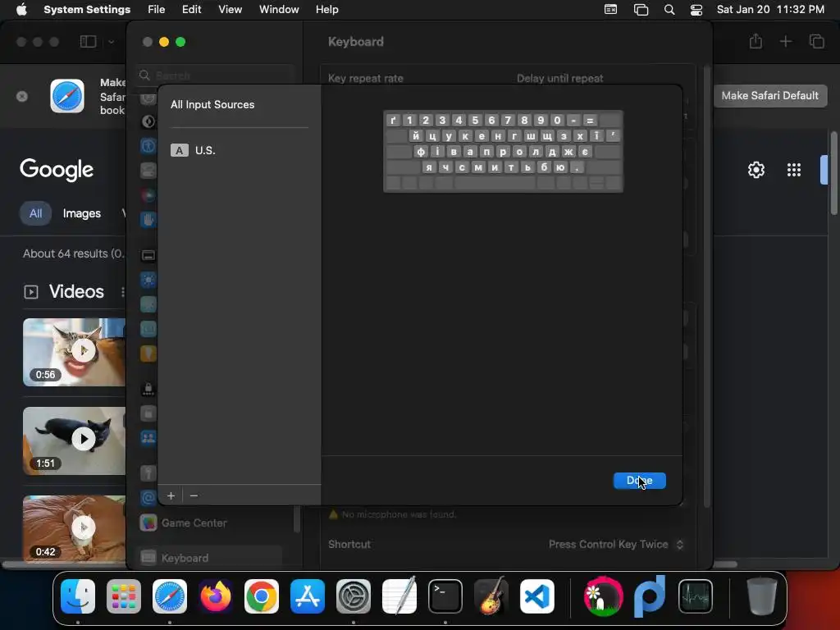Open the File menu
Viewport: 840px width, 630px height.
click(157, 9)
